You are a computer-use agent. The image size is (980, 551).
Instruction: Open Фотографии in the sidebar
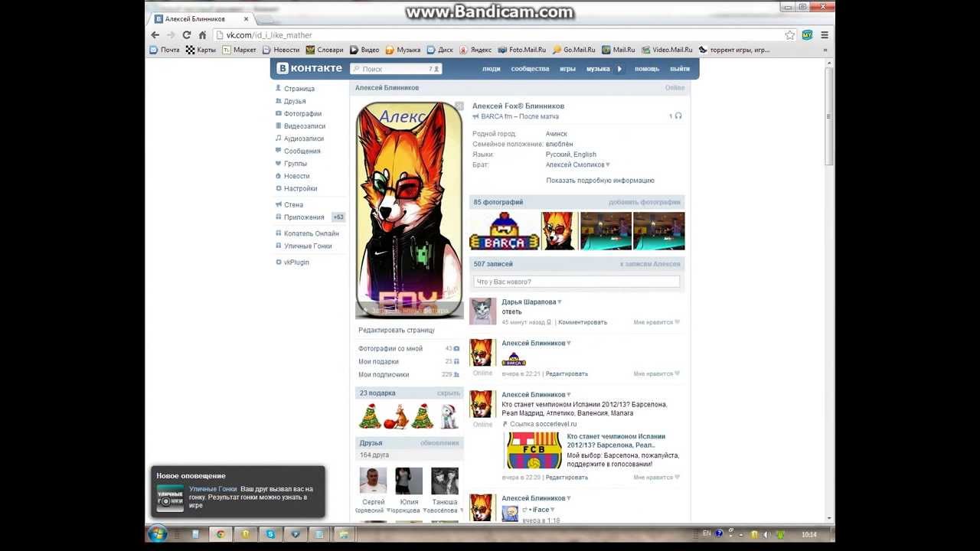(x=302, y=114)
